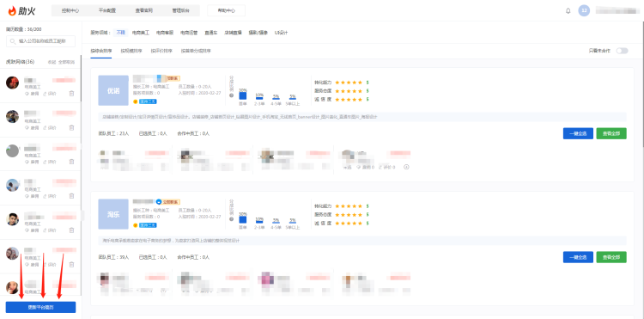Delete the resume with dark red avatar
Image resolution: width=644 pixels, height=319 pixels.
(72, 94)
